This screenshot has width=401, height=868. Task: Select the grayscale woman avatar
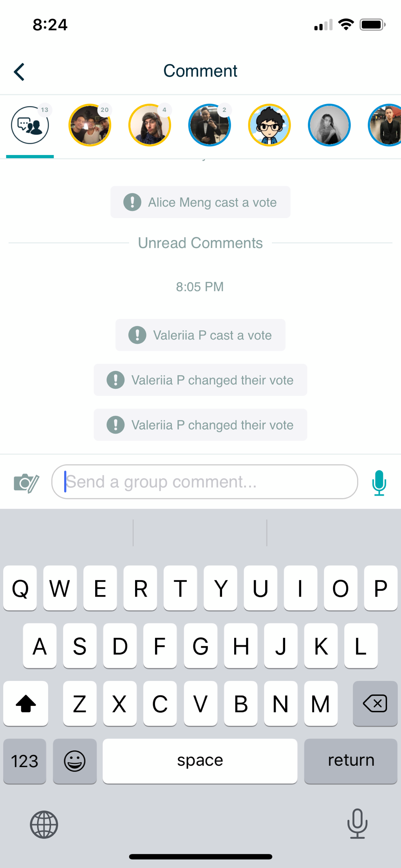coord(329,125)
